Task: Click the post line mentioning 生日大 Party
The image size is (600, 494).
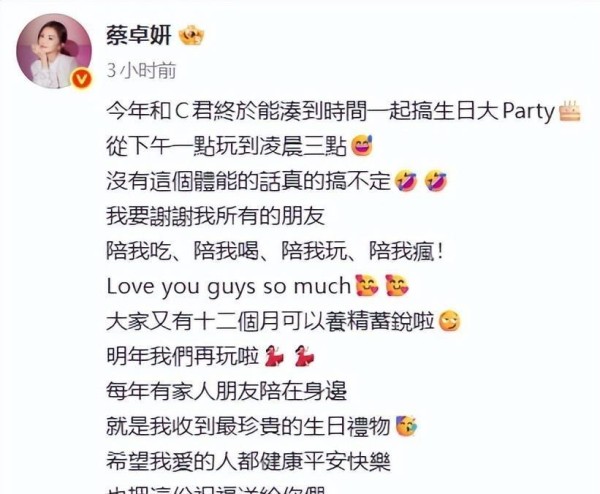Action: coord(344,111)
